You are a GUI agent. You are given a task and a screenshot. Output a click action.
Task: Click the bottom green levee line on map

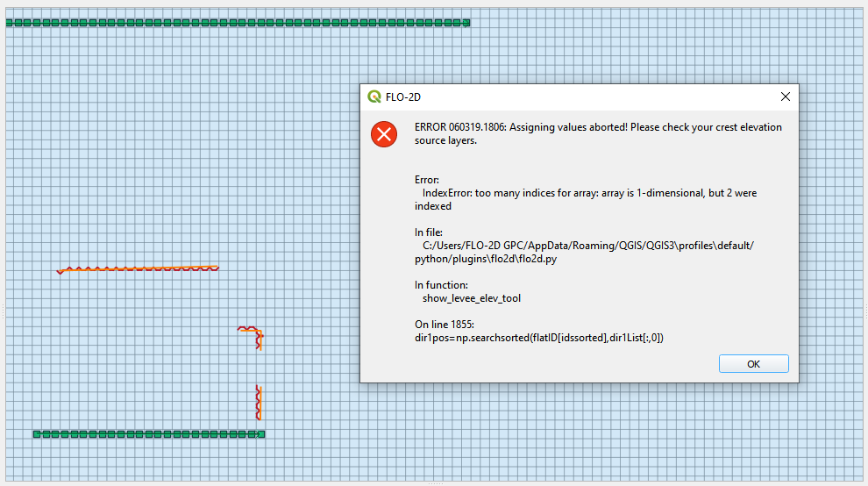(x=149, y=434)
